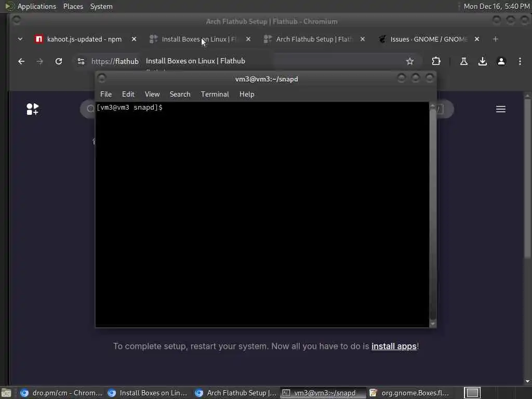This screenshot has height=399, width=532.
Task: Click scroll-down arrow of terminal scrollbar
Action: click(433, 324)
